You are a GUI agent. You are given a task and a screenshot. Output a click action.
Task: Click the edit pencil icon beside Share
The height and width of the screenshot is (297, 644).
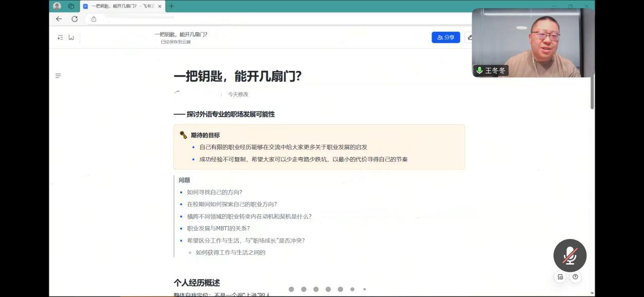point(469,38)
